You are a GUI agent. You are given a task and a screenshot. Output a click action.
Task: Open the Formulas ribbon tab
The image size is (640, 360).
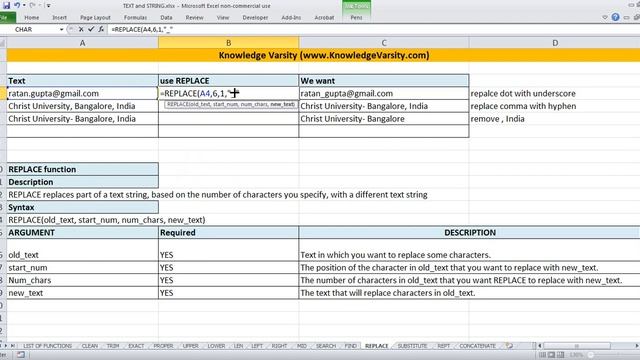(135, 18)
